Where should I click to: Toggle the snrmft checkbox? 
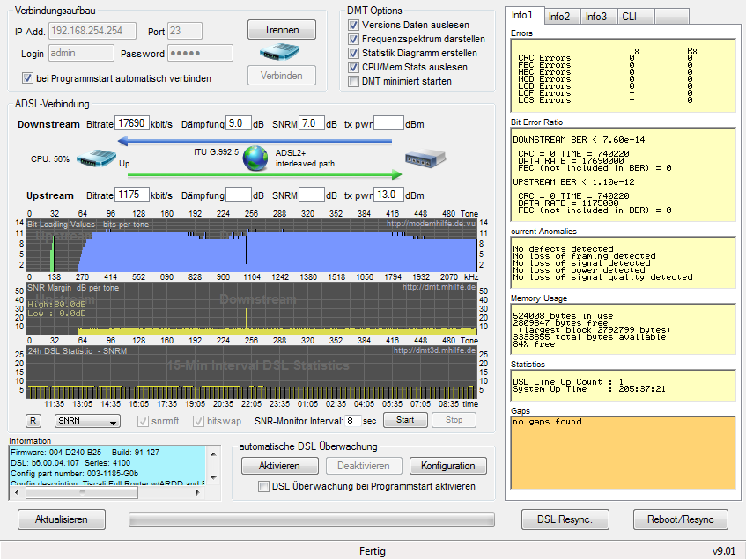(x=143, y=421)
